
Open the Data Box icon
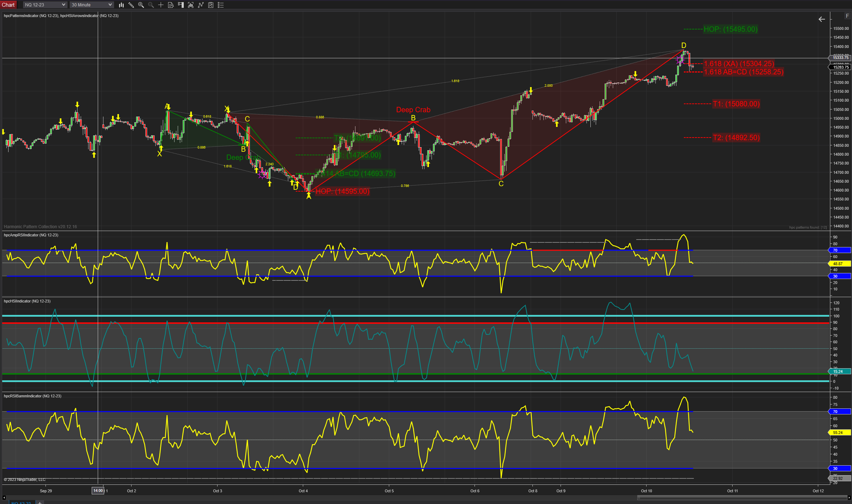(x=171, y=5)
